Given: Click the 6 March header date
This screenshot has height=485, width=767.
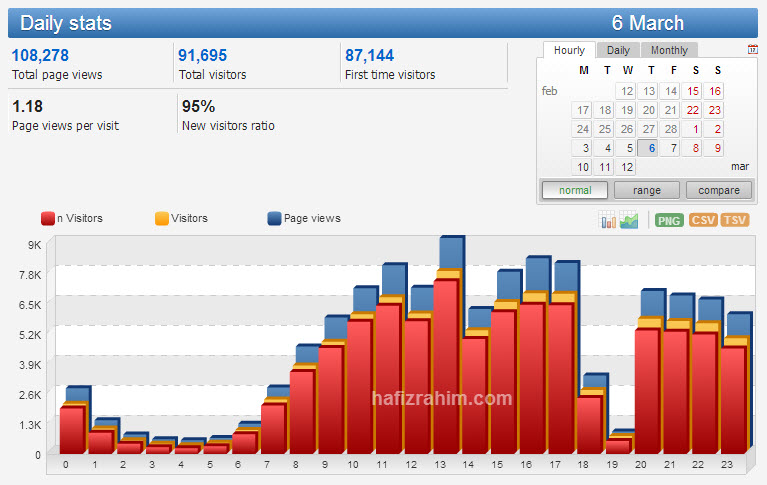Looking at the screenshot, I should tap(647, 23).
